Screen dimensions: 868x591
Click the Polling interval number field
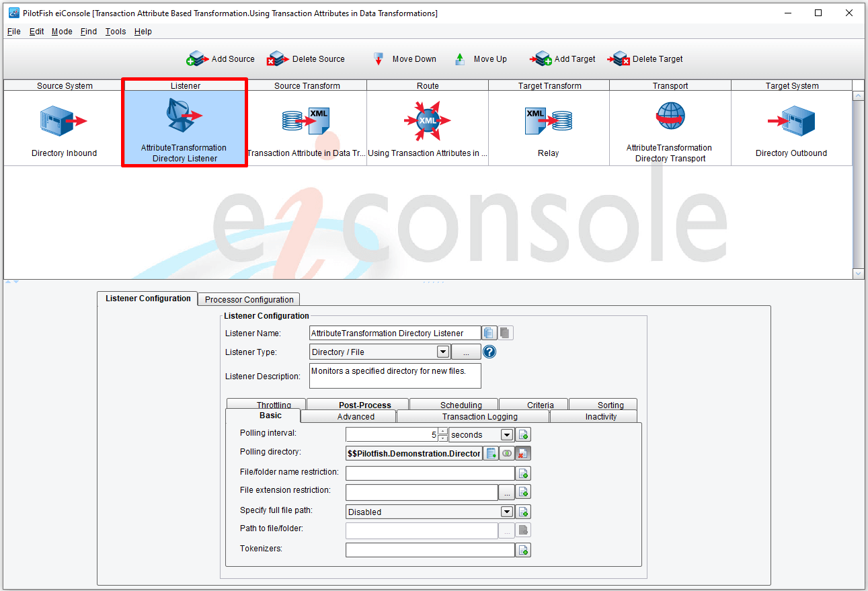coord(391,435)
